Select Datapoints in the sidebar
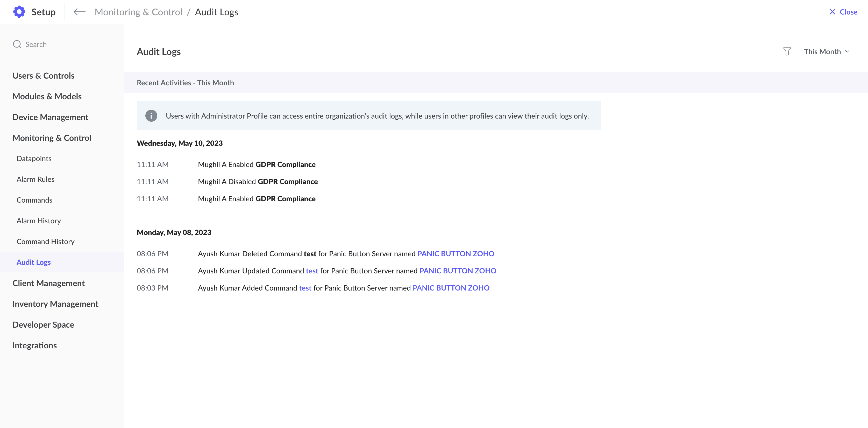This screenshot has width=868, height=428. click(x=34, y=158)
